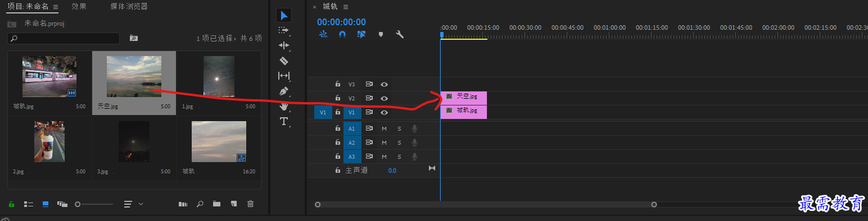The width and height of the screenshot is (868, 221).
Task: Select the 1.jpg moon thumbnail
Action: point(219,76)
